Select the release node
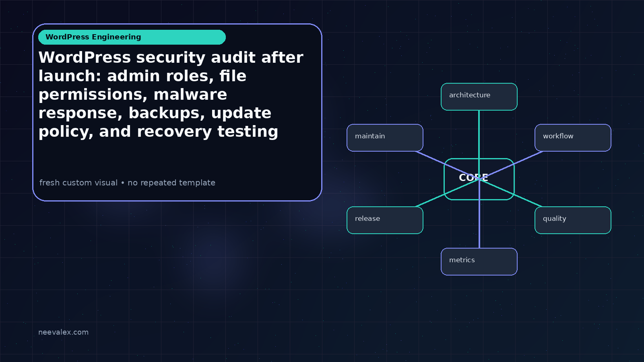This screenshot has width=644, height=362. click(385, 220)
